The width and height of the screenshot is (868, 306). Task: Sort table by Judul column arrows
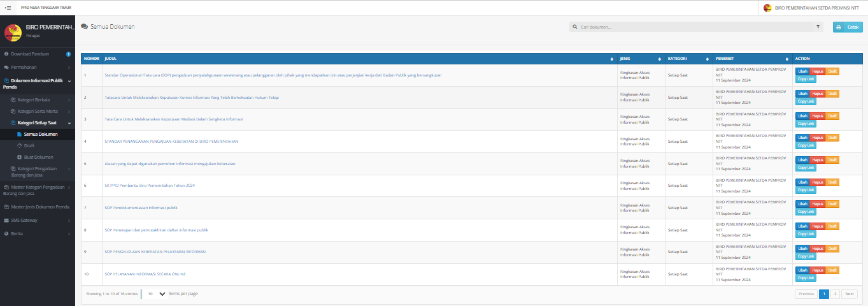click(612, 59)
